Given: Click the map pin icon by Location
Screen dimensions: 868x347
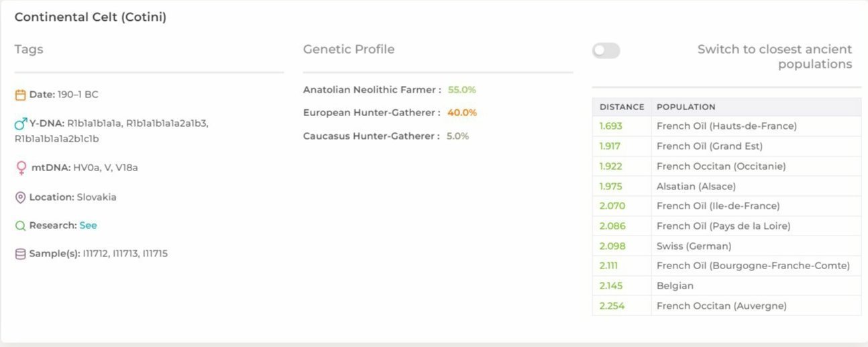Looking at the screenshot, I should click(x=20, y=197).
